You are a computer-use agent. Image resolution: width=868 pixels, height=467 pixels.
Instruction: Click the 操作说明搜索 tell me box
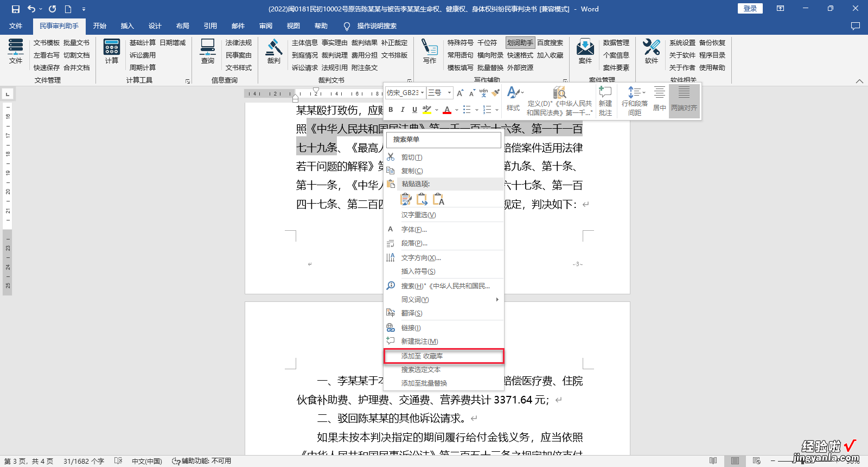pyautogui.click(x=376, y=26)
